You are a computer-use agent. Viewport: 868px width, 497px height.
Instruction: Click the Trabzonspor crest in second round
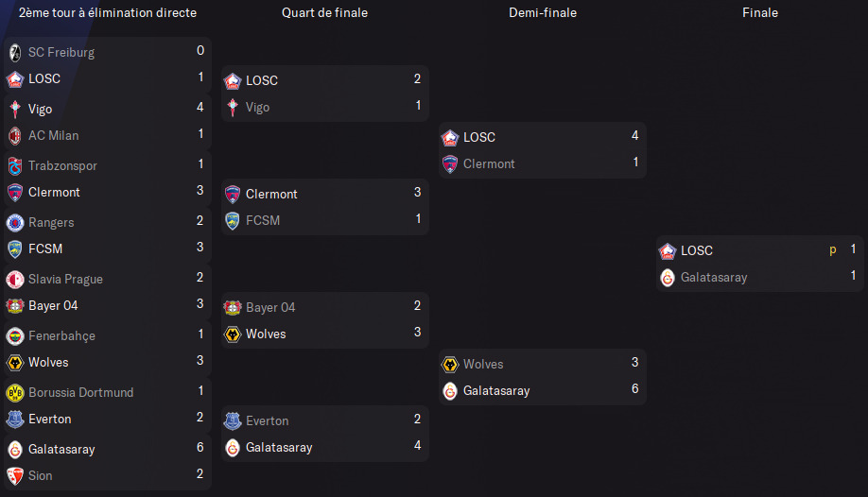(x=15, y=165)
